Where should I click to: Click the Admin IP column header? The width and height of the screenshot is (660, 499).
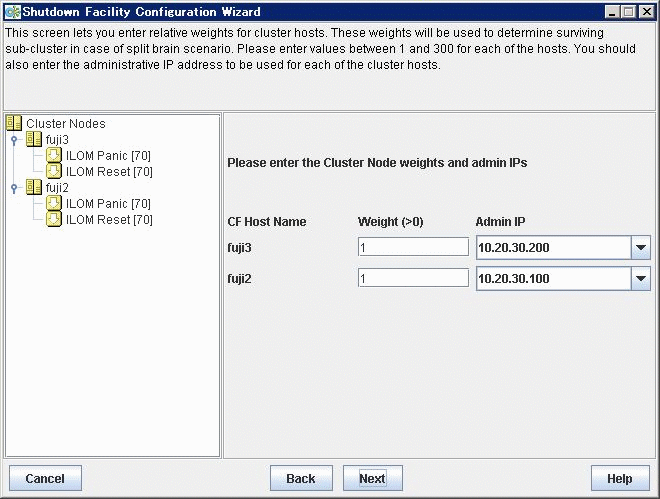500,222
